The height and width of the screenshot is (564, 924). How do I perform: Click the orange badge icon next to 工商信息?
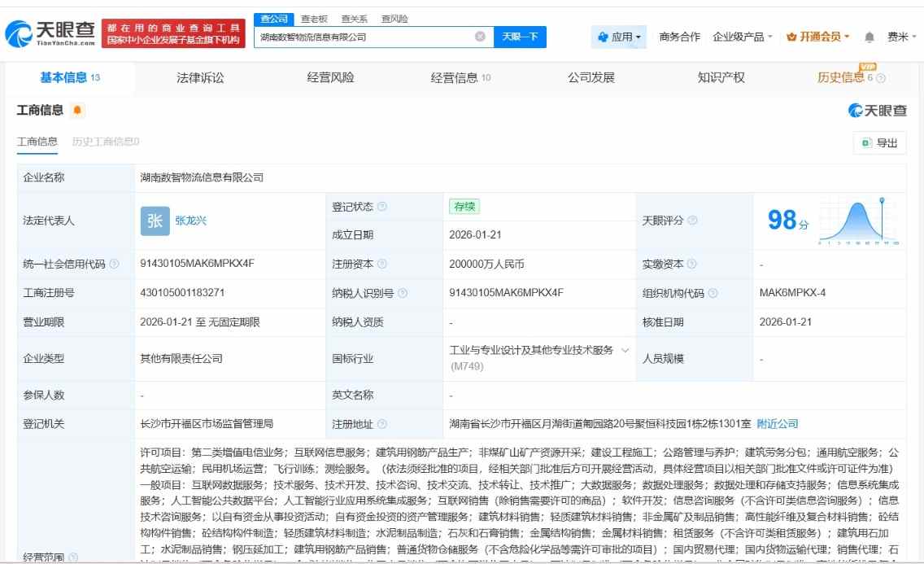[78, 109]
